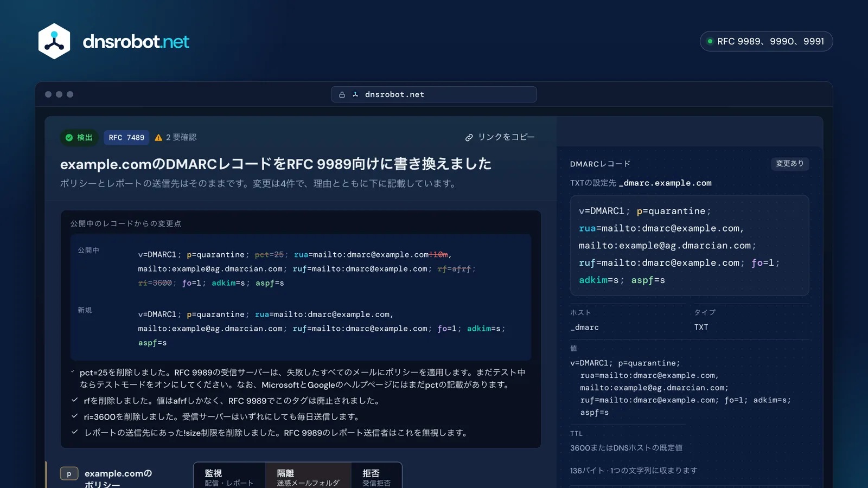Click the TXT type value

pos(701,328)
